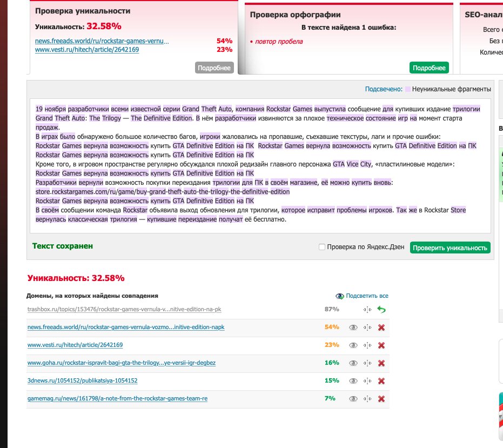Select the повтор пробела spelling error

click(279, 42)
